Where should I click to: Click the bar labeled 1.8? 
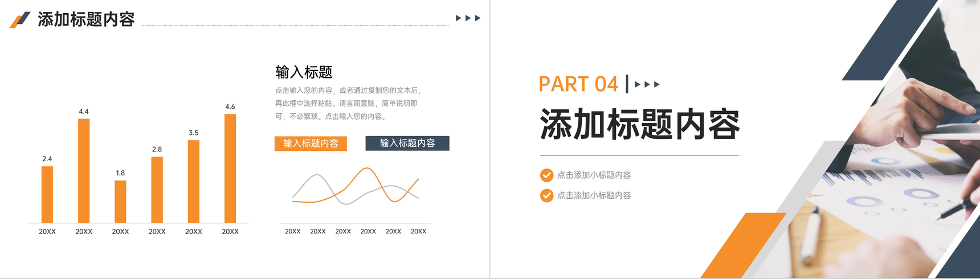point(120,202)
